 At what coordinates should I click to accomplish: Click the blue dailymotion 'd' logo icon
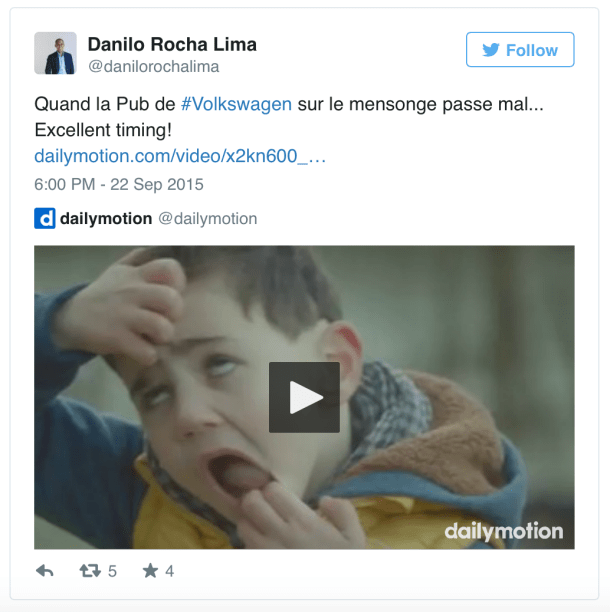click(x=45, y=218)
